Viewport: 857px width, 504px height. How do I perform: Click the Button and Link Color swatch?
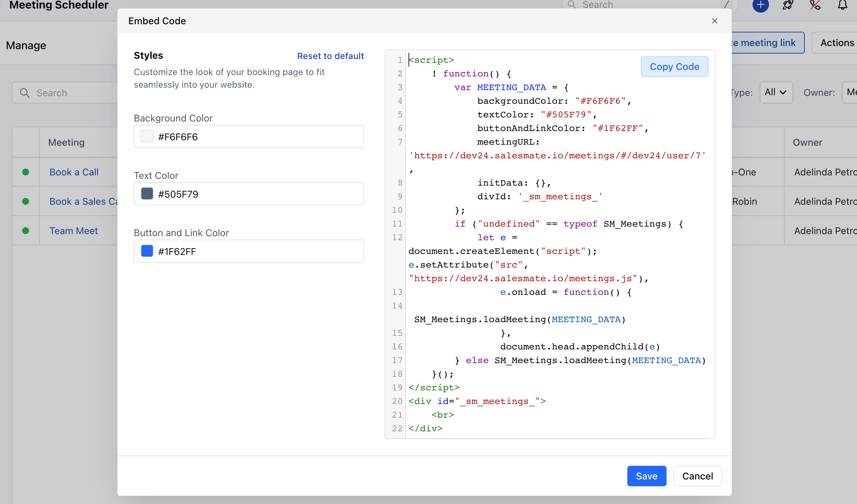point(147,251)
